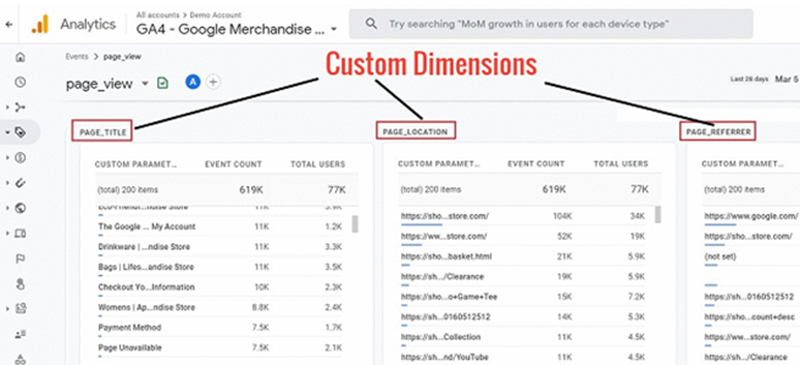Add comparison with the plus button
Image resolution: width=800 pixels, height=365 pixels.
(213, 82)
